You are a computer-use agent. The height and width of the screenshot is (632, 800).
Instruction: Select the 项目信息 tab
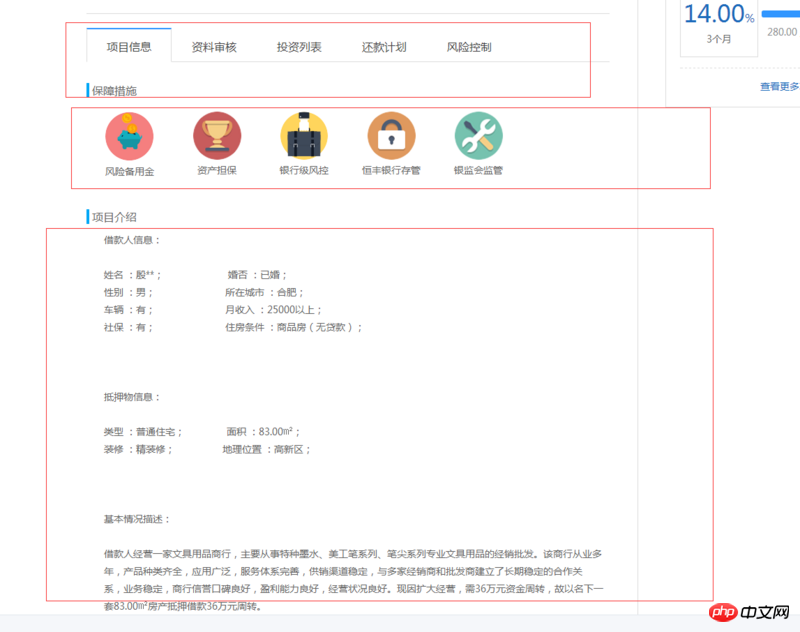(129, 47)
